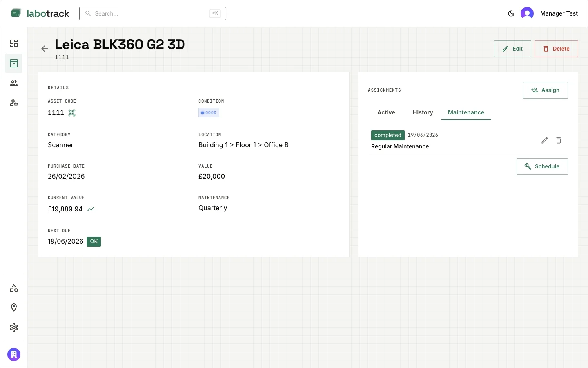Click the Schedule maintenance button
588x368 pixels.
pos(542,166)
